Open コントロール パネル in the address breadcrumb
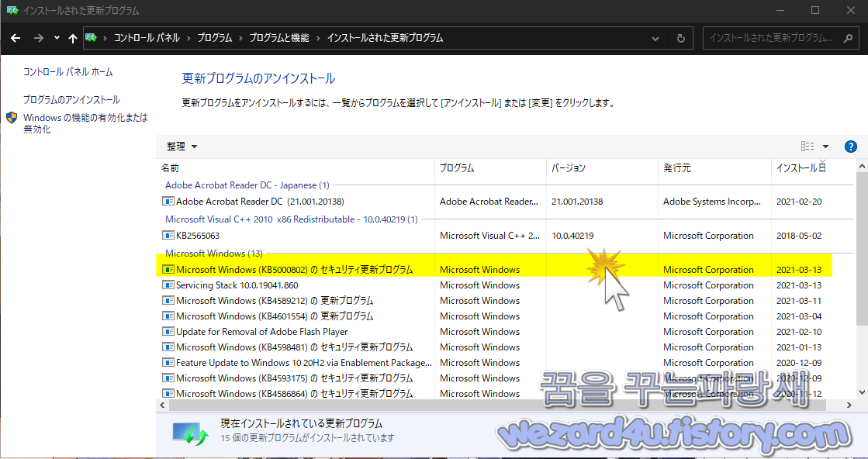868x459 pixels. pyautogui.click(x=147, y=38)
